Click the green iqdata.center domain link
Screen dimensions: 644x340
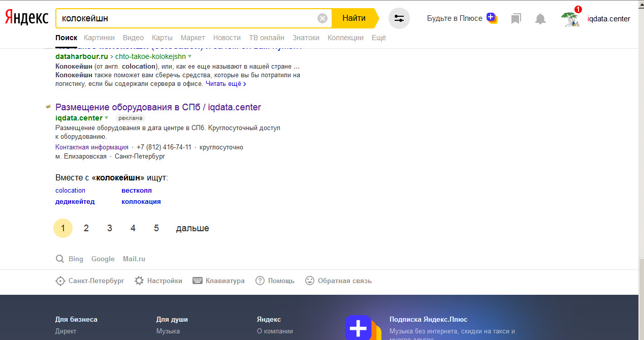click(79, 118)
